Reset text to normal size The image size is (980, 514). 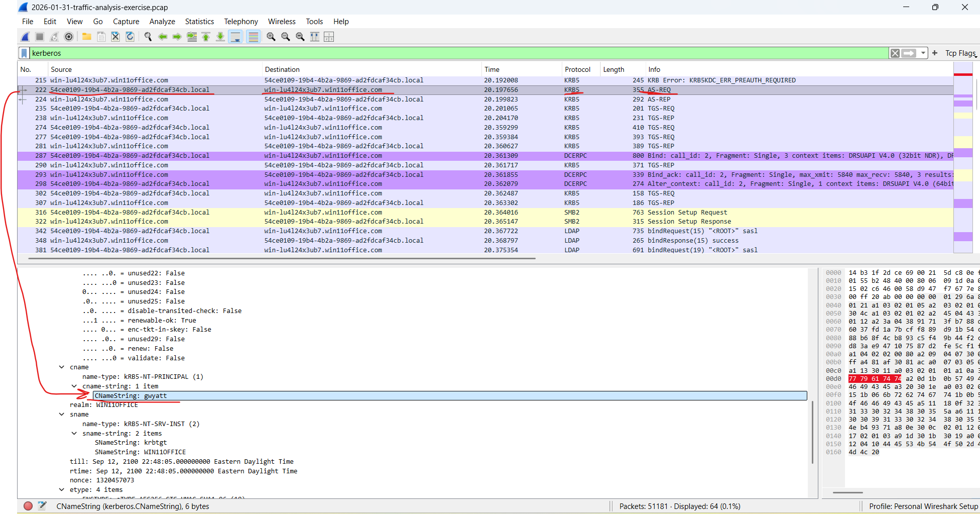click(x=300, y=37)
